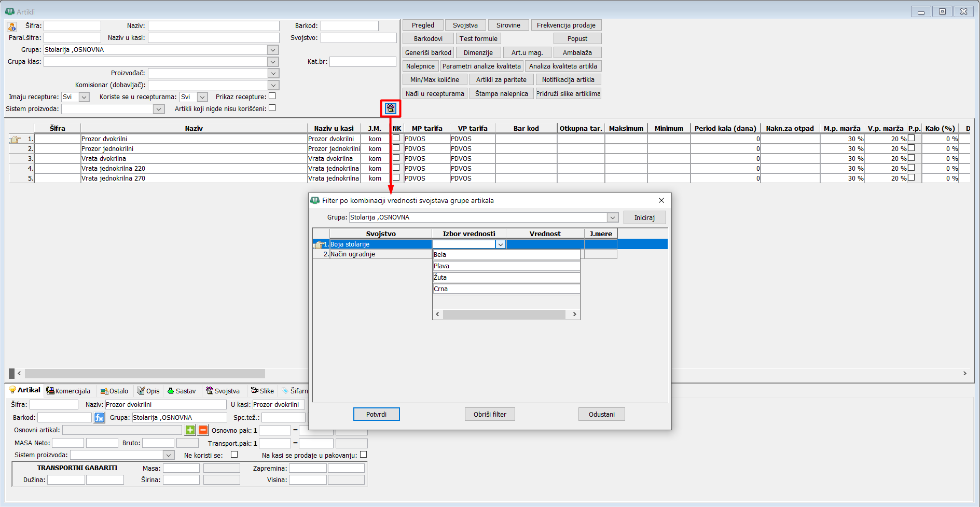The height and width of the screenshot is (507, 980).
Task: Enable the Prikaz recepture checkbox
Action: tap(272, 96)
